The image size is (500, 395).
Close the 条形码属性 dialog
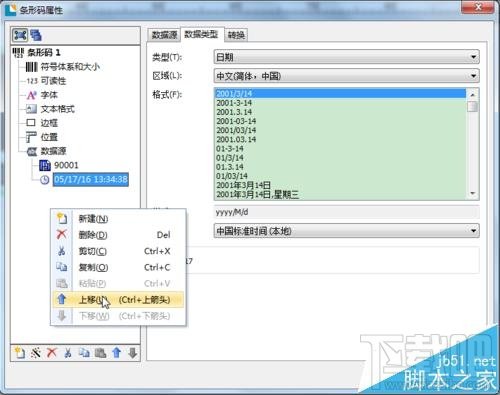click(478, 7)
